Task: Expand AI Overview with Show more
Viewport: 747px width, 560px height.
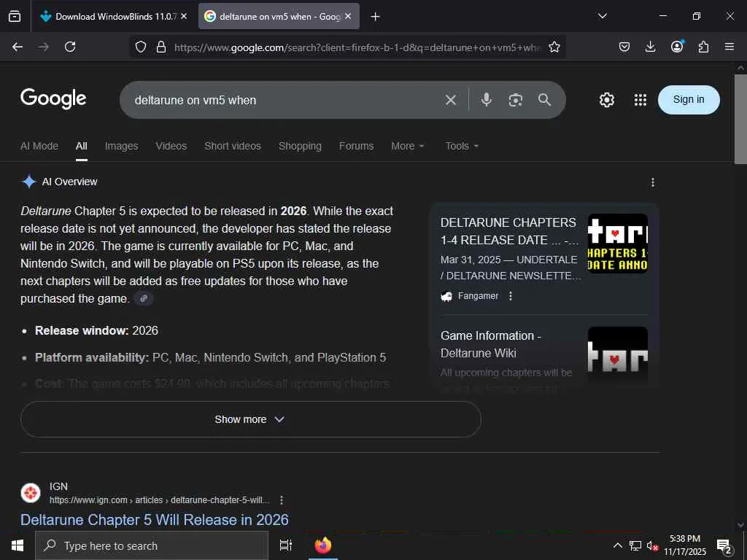Action: click(251, 419)
